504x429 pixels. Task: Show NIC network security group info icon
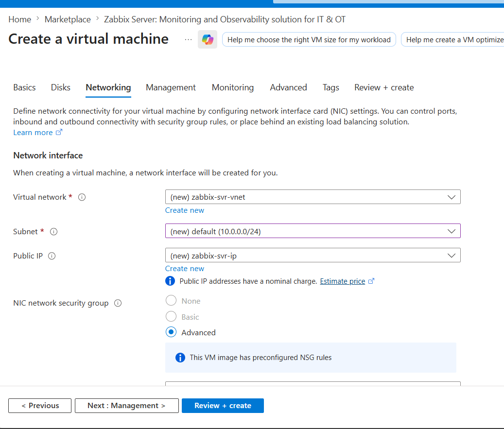118,303
